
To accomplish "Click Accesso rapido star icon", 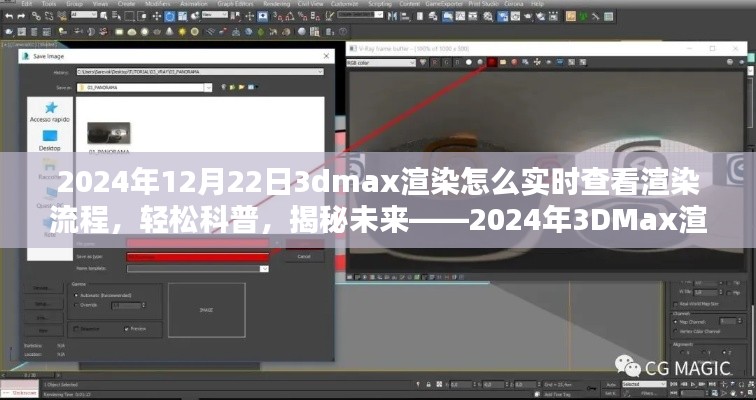I will 50,105.
